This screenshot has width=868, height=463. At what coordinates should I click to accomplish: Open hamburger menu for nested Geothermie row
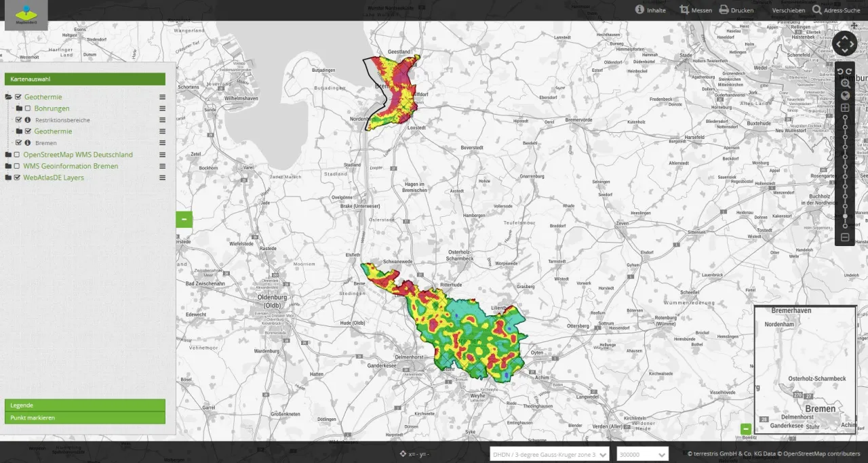pyautogui.click(x=162, y=132)
